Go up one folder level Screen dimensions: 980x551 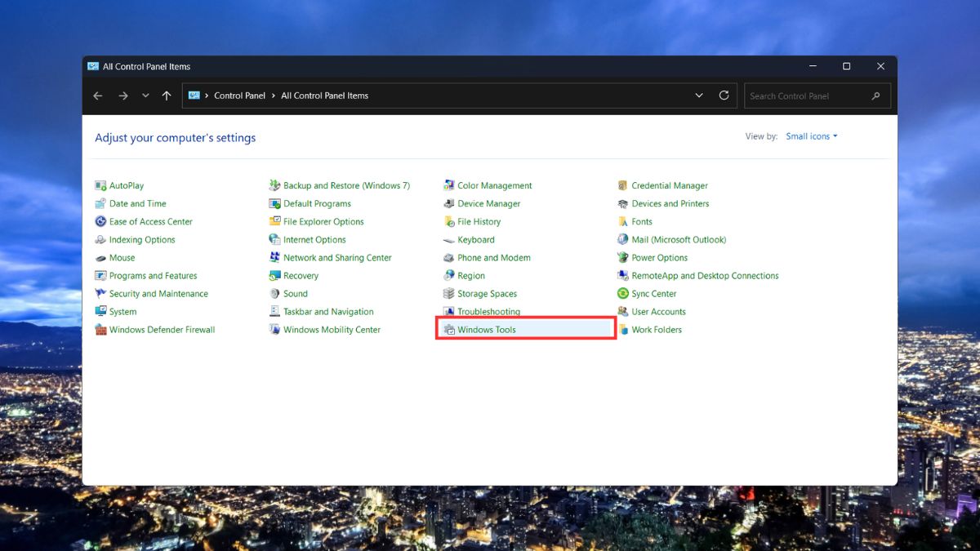point(167,96)
